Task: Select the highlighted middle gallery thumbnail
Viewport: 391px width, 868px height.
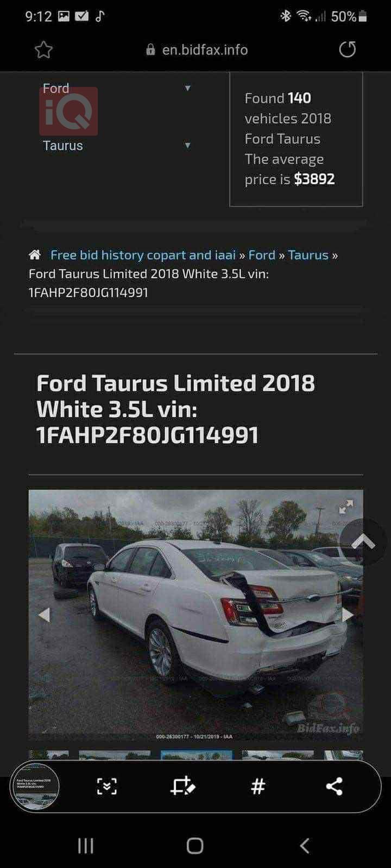Action: (x=197, y=755)
